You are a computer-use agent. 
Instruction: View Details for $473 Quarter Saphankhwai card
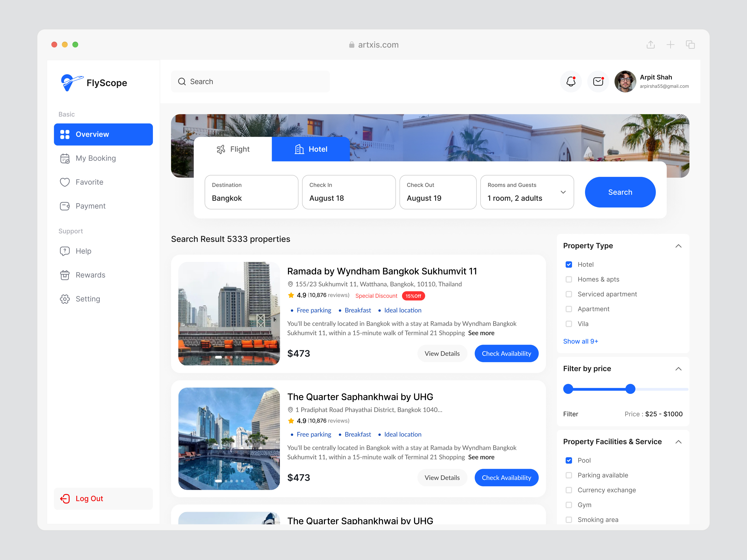pyautogui.click(x=442, y=478)
